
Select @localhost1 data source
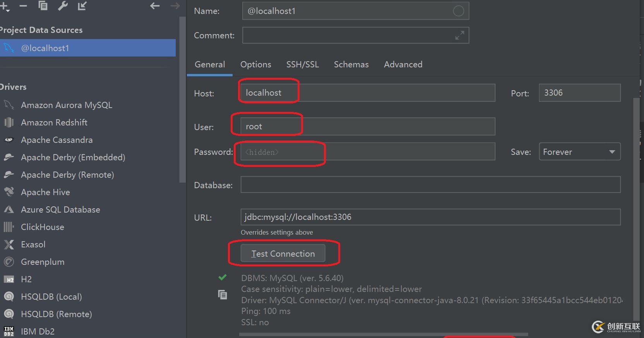(88, 48)
